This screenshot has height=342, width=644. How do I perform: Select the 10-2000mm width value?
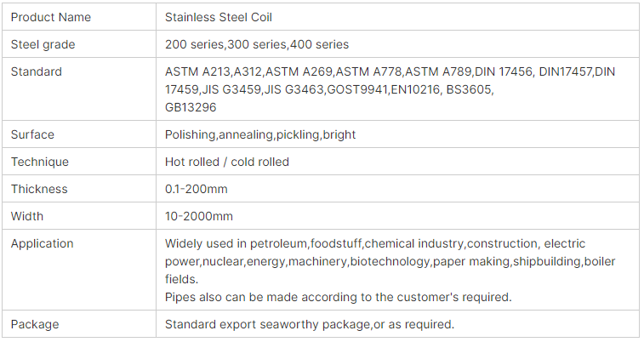(x=199, y=216)
